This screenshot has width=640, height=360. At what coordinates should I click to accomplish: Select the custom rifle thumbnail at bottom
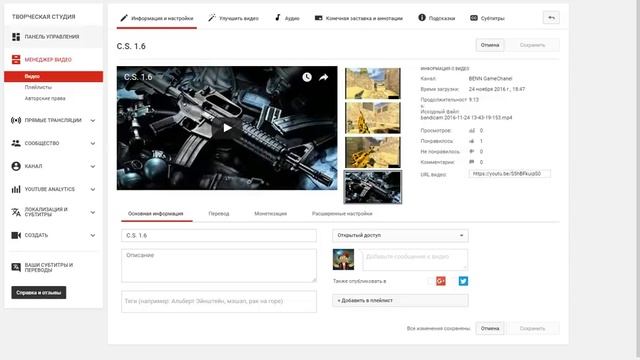pyautogui.click(x=373, y=187)
